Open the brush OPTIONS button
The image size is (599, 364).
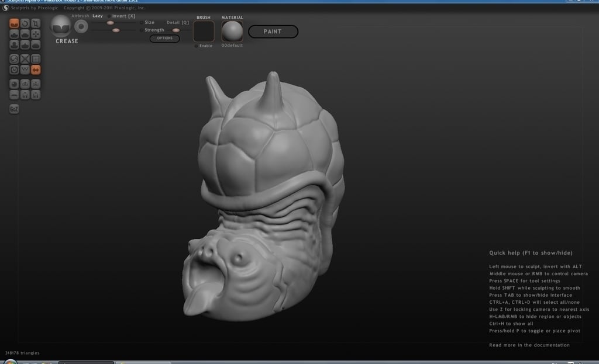tap(164, 38)
